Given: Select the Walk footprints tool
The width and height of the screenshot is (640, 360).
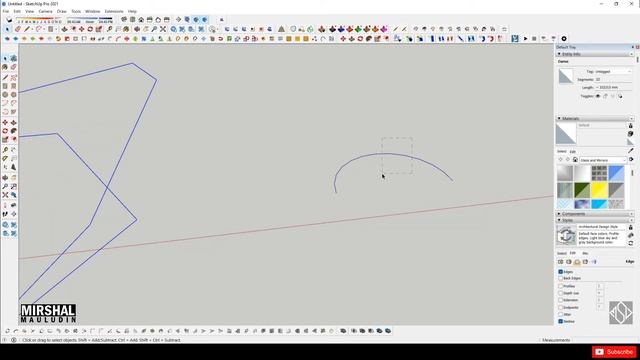Looking at the screenshot, I should pyautogui.click(x=5, y=214).
